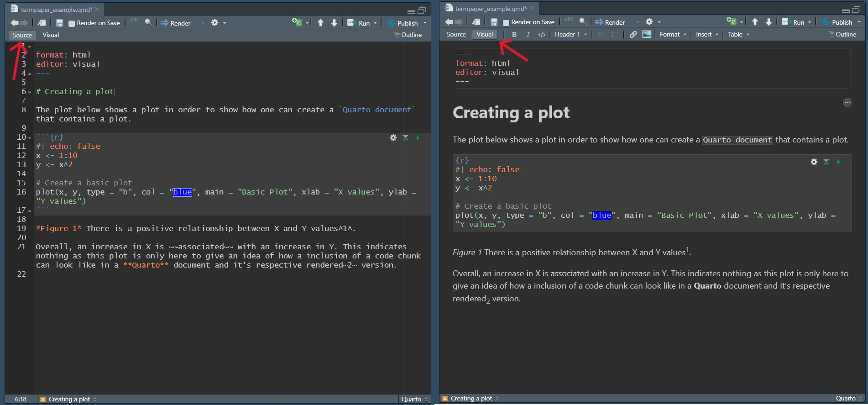
Task: Click the blue color preview in Visual-mode code
Action: click(602, 216)
